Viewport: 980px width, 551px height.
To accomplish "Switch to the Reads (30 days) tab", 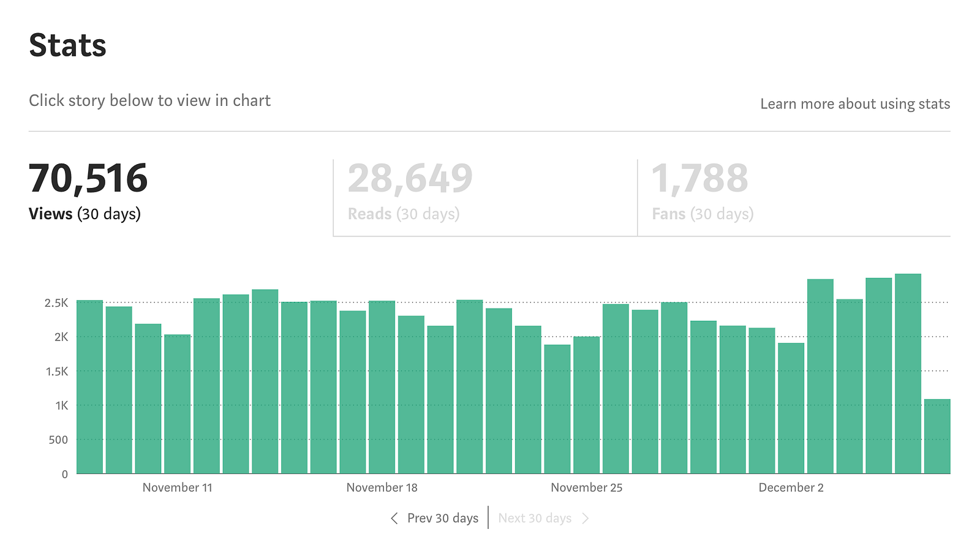I will tap(485, 197).
